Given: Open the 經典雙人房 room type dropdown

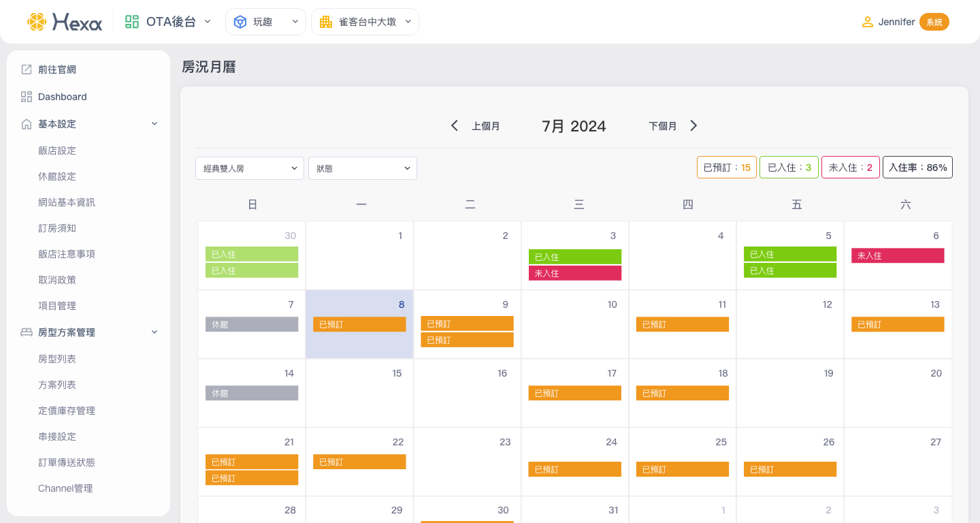Looking at the screenshot, I should pos(249,168).
